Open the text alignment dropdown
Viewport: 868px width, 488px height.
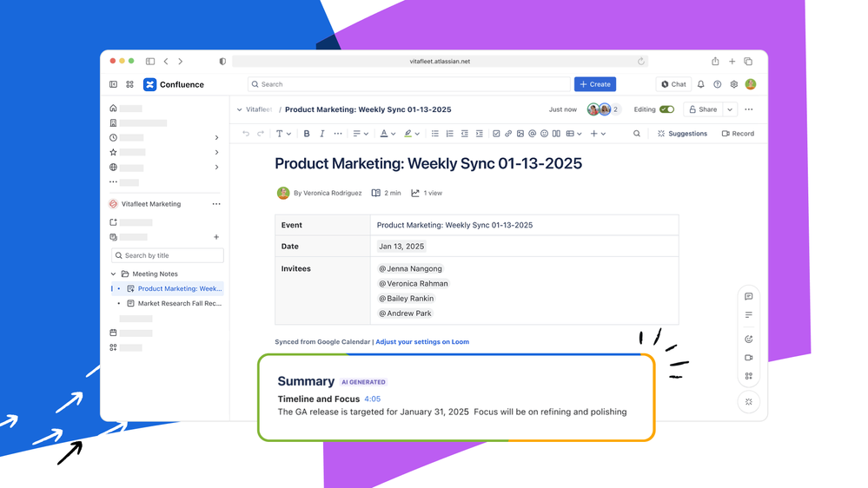pos(361,134)
